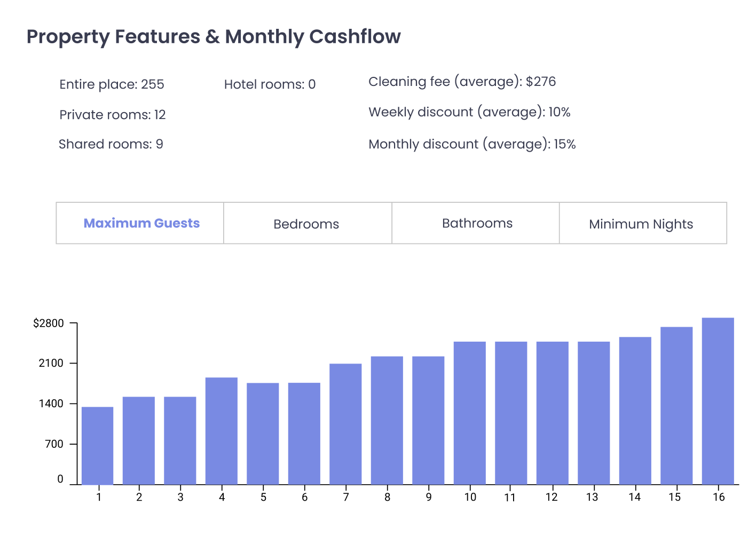The image size is (756, 537).
Task: Click the Monthly discount average text
Action: tap(472, 144)
